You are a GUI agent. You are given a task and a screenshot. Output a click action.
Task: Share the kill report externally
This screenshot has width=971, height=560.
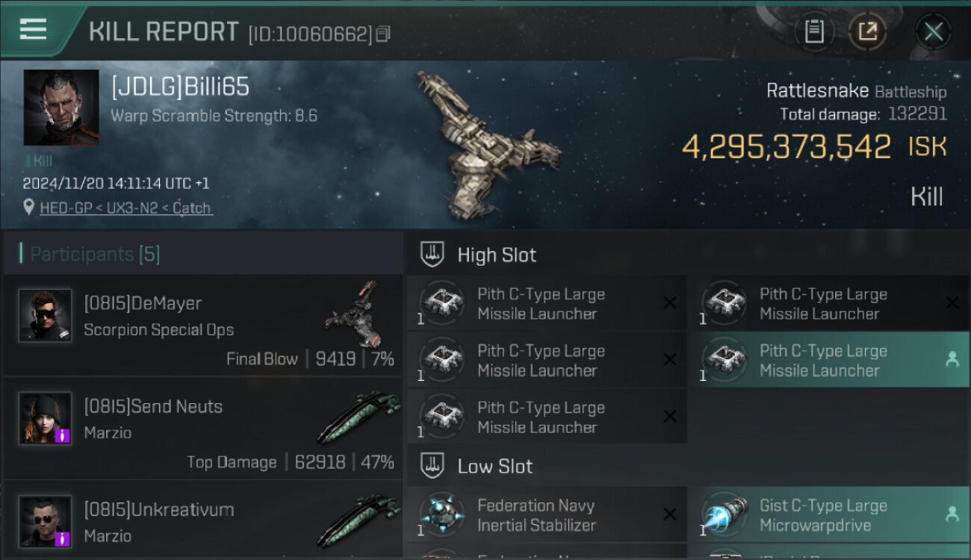tap(868, 32)
